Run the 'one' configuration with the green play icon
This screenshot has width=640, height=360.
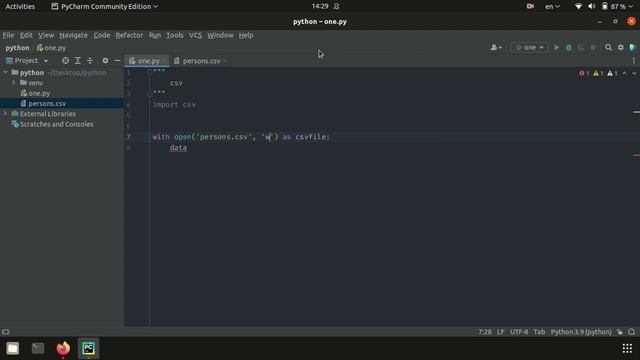coord(556,48)
